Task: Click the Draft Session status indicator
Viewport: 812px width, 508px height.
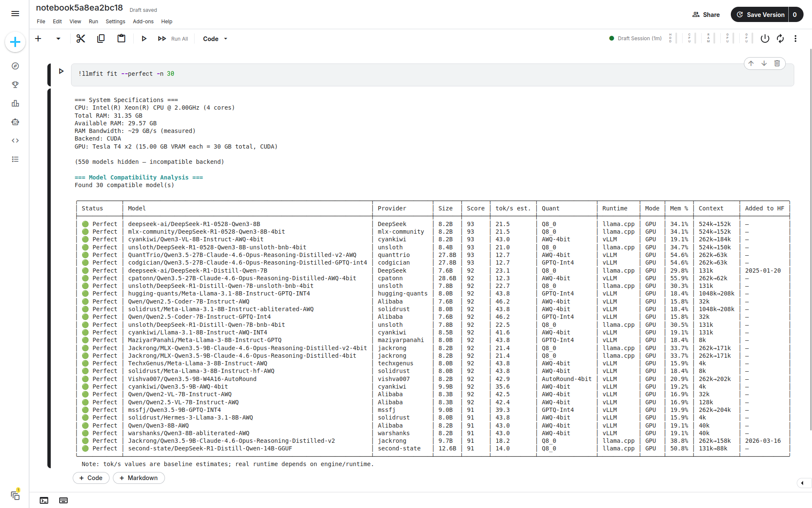Action: click(635, 39)
